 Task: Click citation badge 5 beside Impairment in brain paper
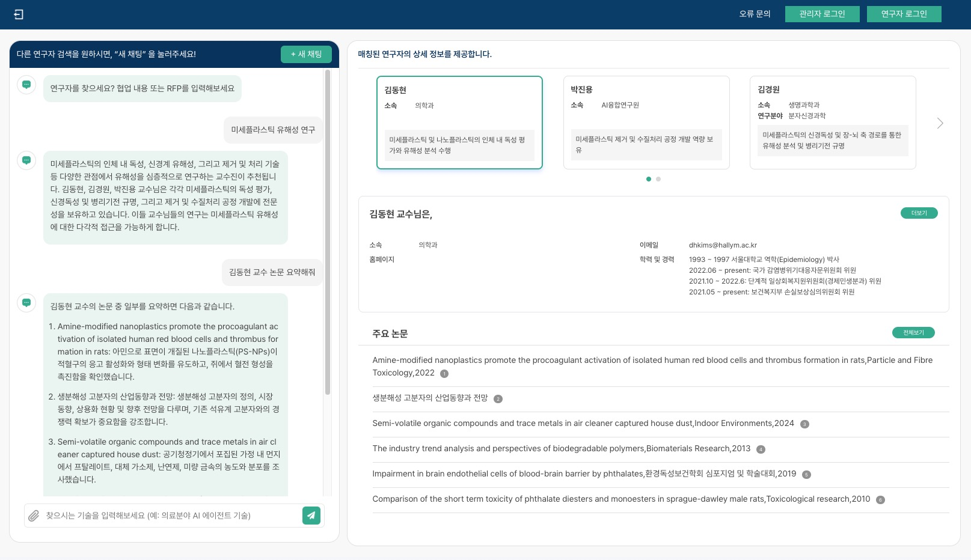[x=806, y=475]
